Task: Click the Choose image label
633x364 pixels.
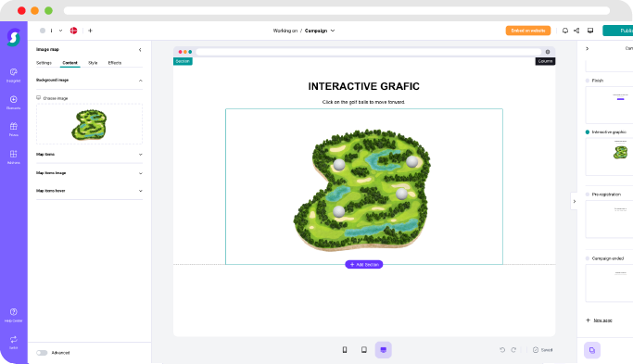Action: 56,98
